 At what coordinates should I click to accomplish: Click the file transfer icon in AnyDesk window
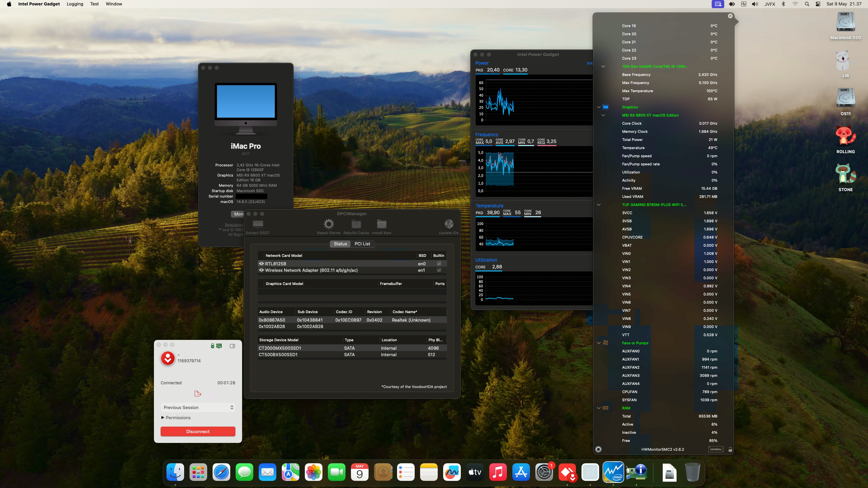tap(198, 393)
